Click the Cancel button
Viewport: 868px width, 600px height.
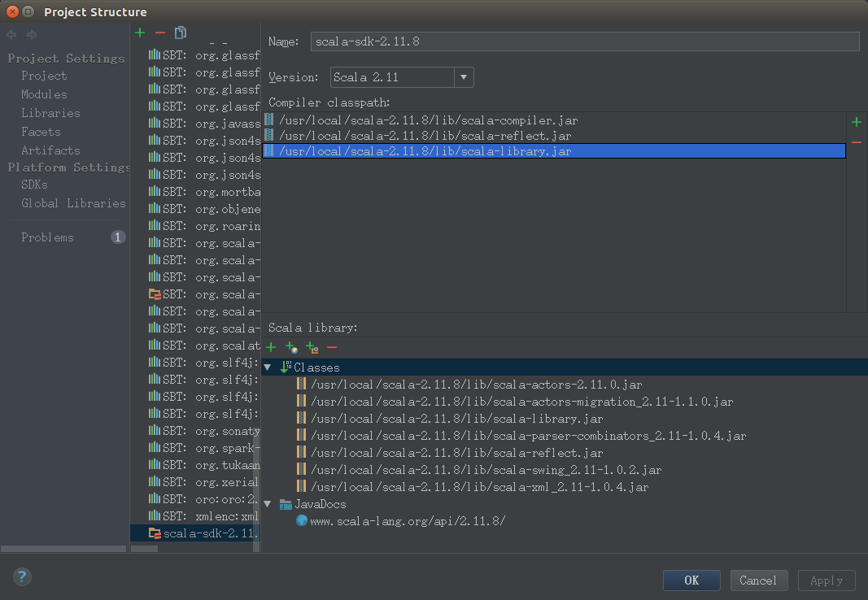tap(758, 580)
